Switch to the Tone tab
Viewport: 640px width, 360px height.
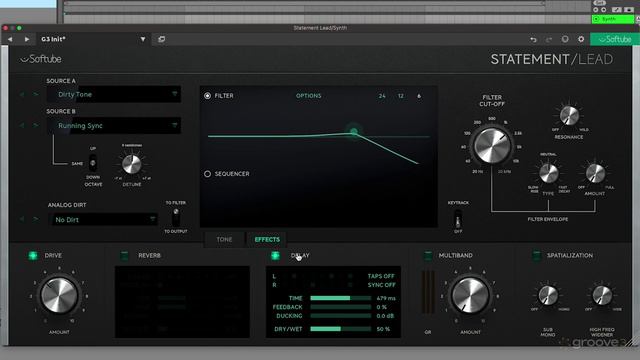coord(224,240)
